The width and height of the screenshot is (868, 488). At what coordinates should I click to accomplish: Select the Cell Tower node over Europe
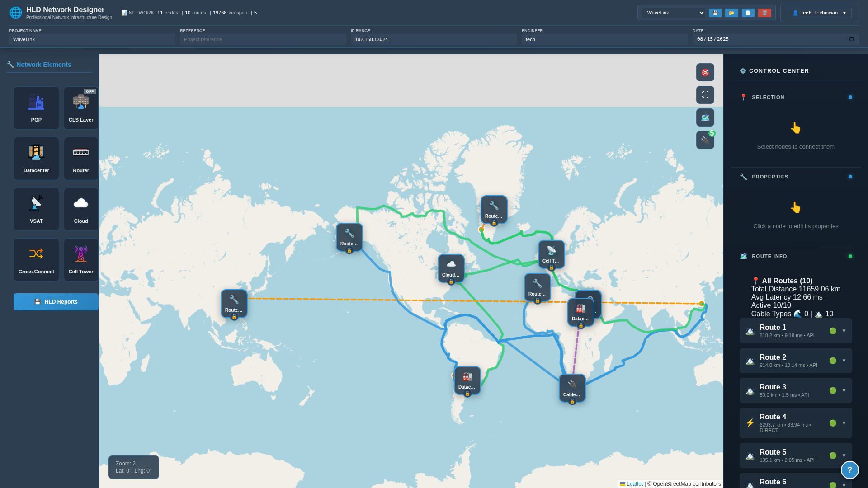pos(551,254)
